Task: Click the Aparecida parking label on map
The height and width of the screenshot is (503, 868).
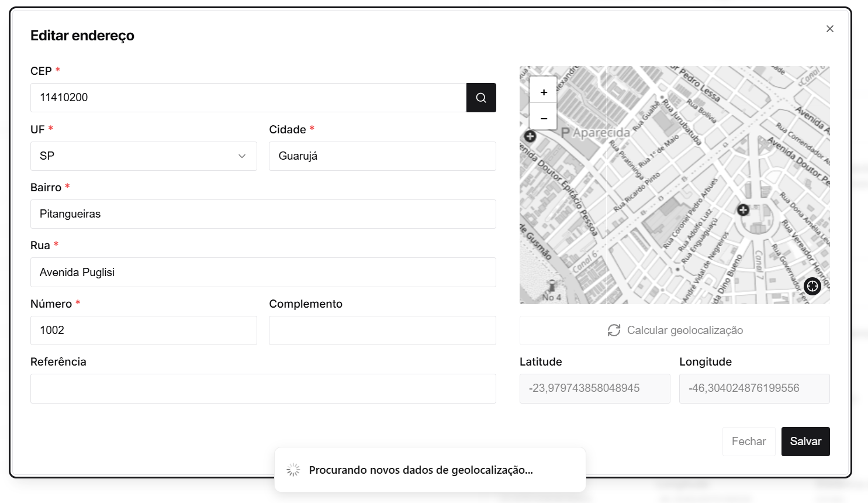Action: [x=596, y=133]
